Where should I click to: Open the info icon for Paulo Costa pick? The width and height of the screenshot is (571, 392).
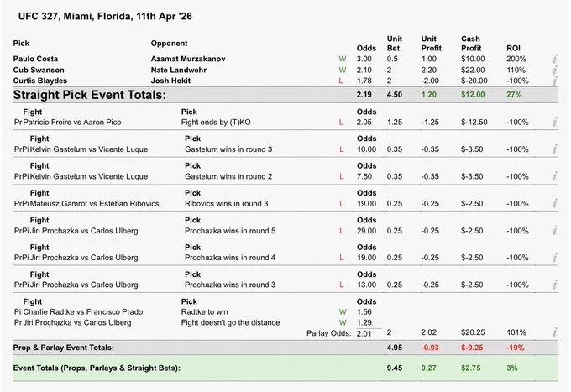[554, 59]
